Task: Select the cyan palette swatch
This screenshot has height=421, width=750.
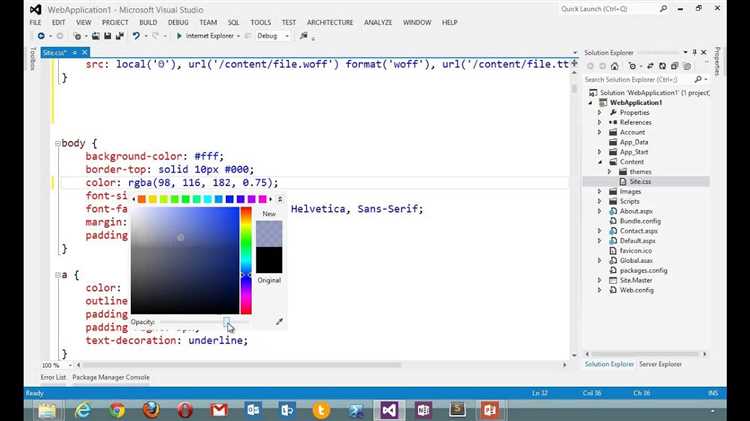Action: [208, 199]
